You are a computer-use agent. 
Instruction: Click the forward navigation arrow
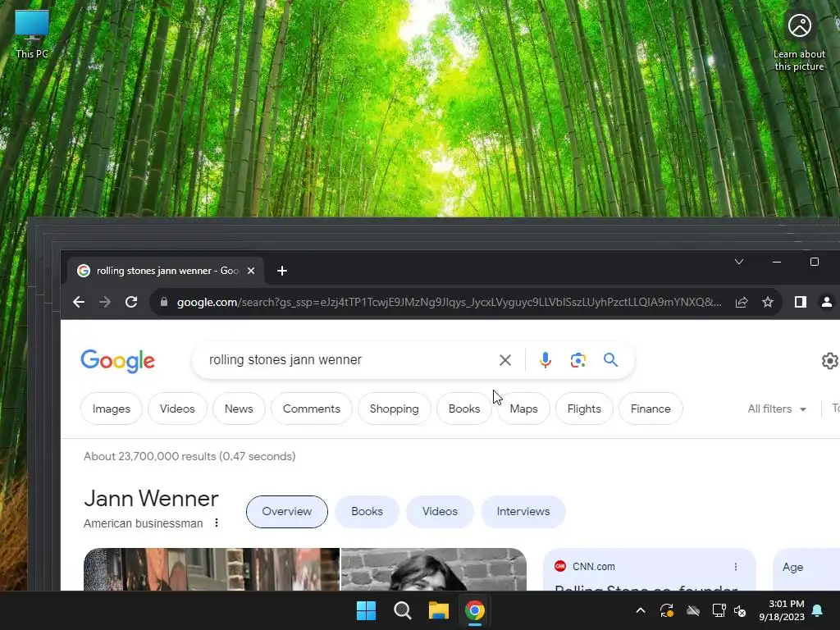[105, 302]
